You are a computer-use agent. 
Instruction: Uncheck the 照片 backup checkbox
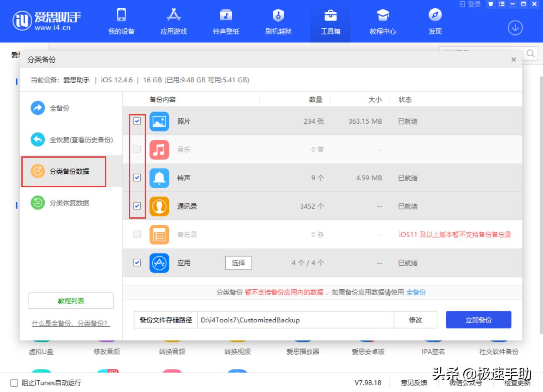click(137, 121)
